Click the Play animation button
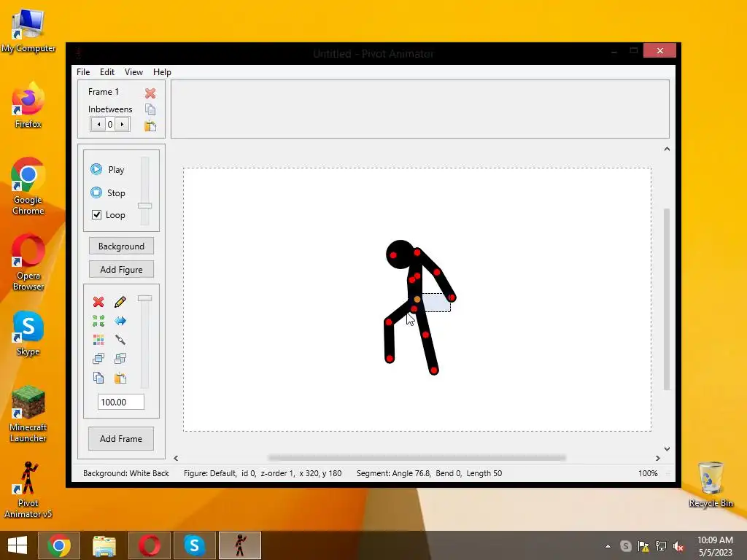Viewport: 747px width, 560px height. click(x=108, y=169)
